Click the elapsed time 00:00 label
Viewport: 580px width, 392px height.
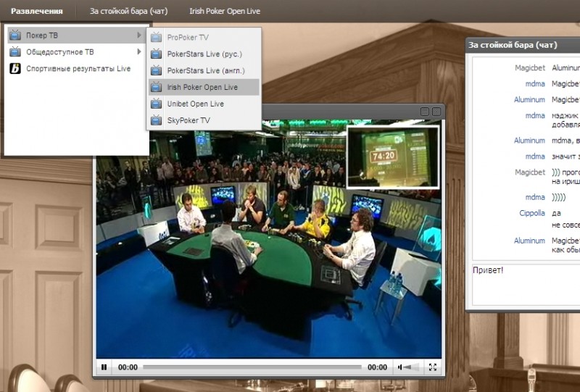128,367
